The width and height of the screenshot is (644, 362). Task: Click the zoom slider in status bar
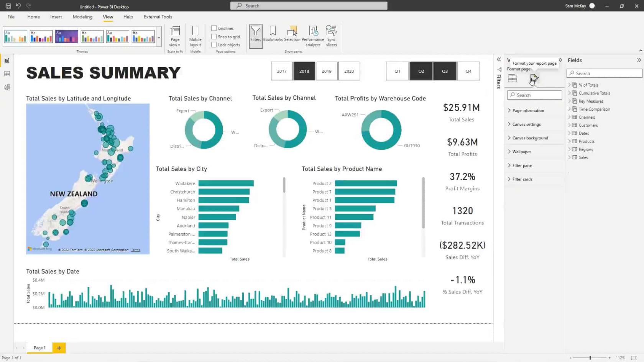coord(590,358)
